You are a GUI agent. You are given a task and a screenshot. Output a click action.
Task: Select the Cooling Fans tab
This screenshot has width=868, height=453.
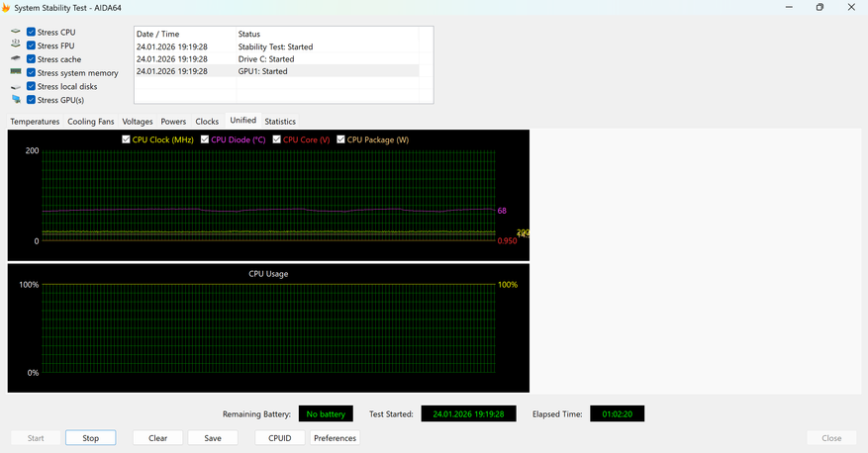click(91, 122)
